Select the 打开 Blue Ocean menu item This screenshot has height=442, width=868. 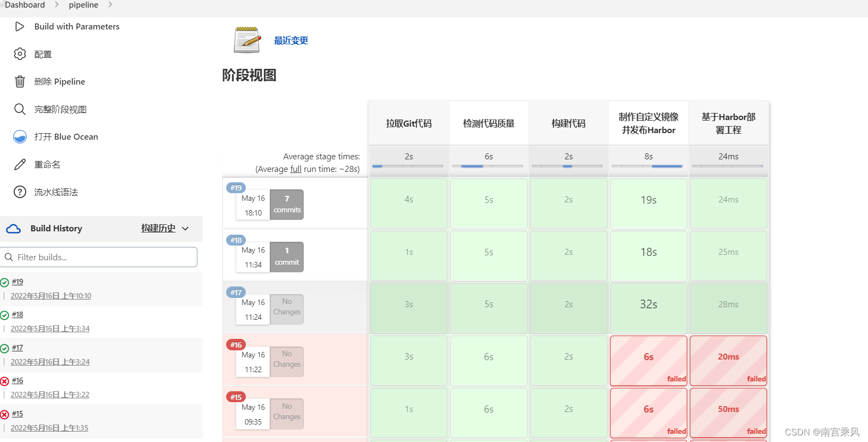[x=66, y=136]
